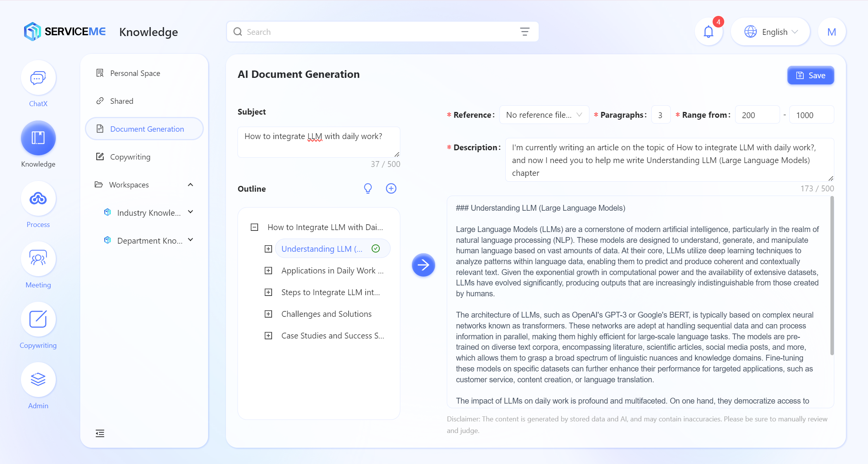The height and width of the screenshot is (464, 868).
Task: Open user avatar M menu
Action: [832, 32]
